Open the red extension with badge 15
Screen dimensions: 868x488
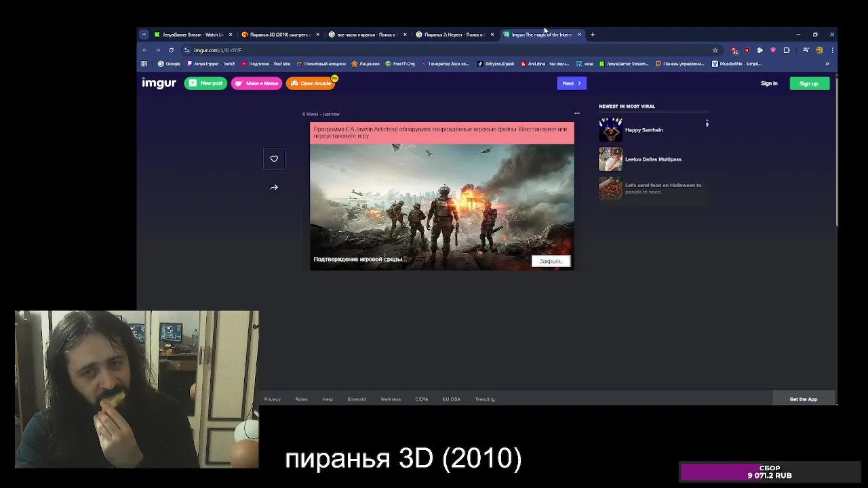click(734, 50)
